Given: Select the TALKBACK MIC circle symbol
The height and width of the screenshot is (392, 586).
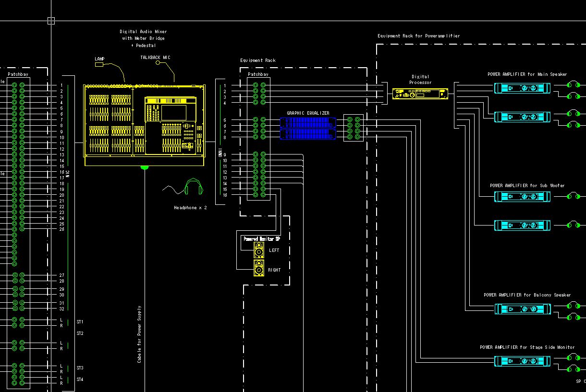Looking at the screenshot, I should [x=157, y=63].
